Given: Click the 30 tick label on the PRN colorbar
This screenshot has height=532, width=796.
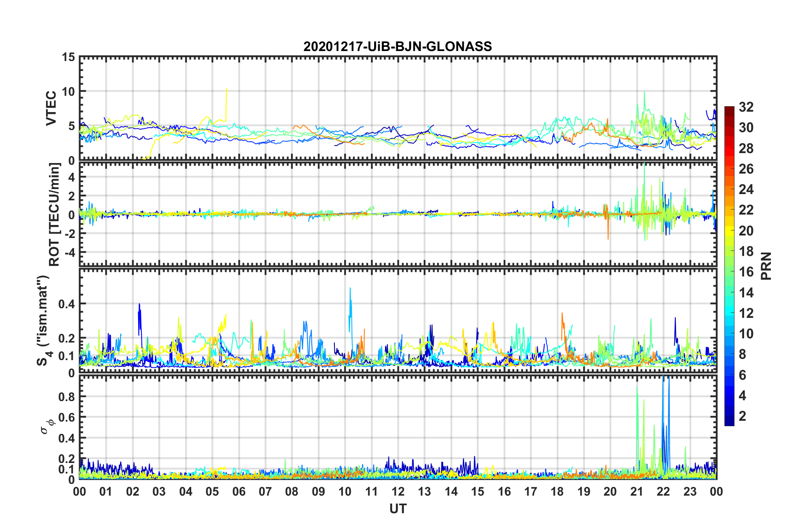Looking at the screenshot, I should coord(746,128).
